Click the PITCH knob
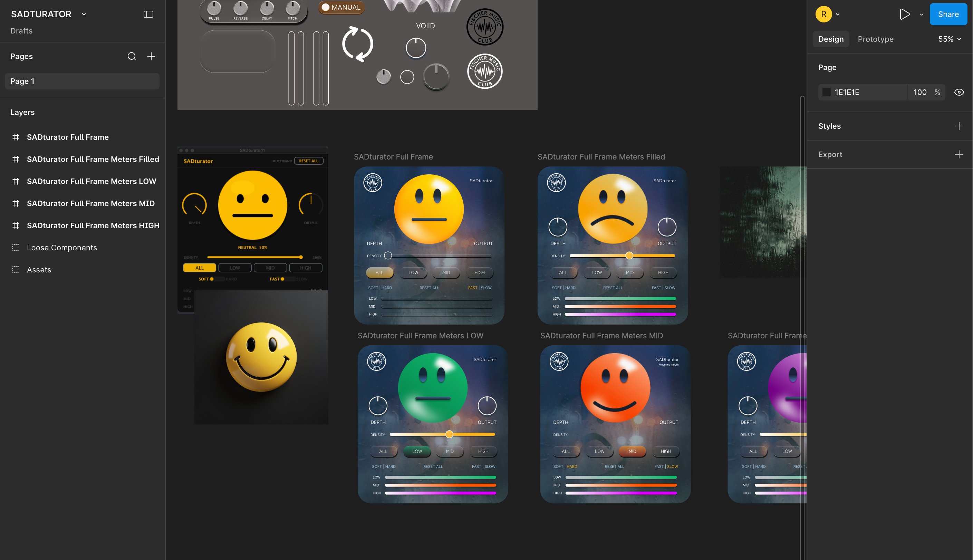The image size is (973, 560). (293, 8)
